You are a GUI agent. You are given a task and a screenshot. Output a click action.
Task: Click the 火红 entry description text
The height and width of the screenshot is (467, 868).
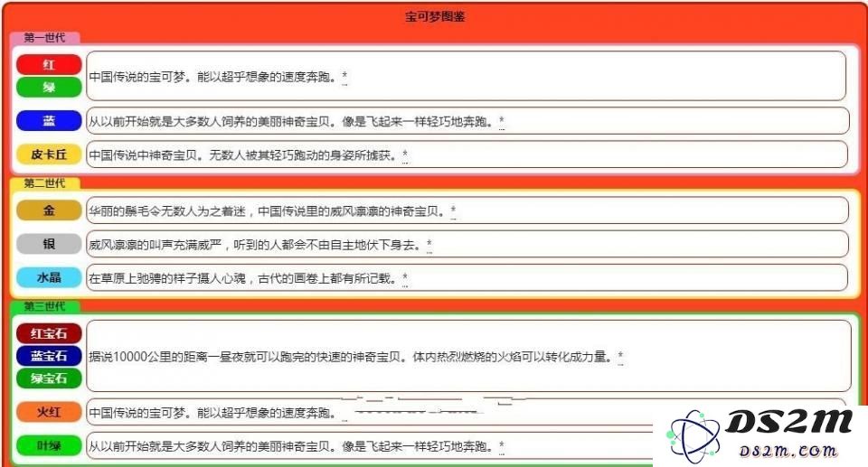point(213,413)
